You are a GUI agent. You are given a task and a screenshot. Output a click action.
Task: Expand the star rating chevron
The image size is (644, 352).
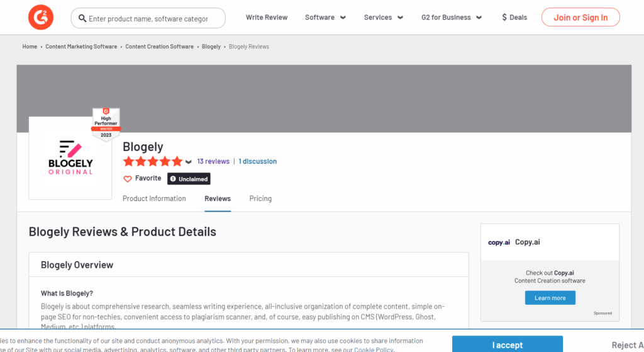click(189, 162)
